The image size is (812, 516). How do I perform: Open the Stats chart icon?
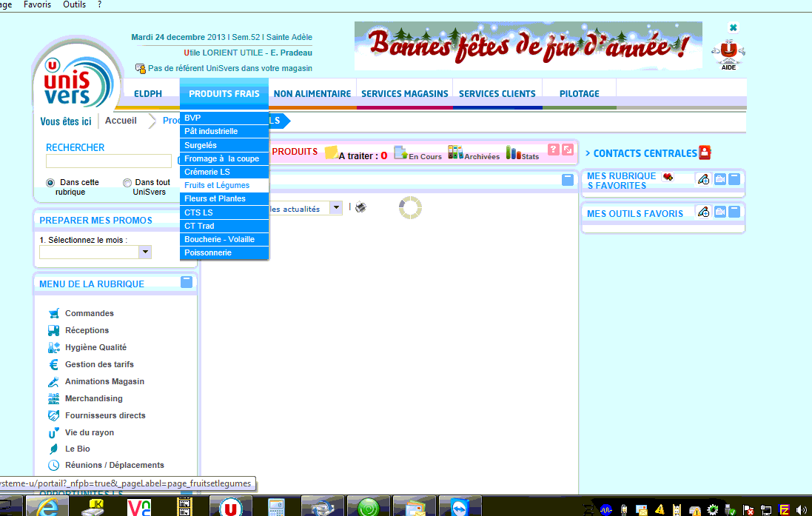512,153
